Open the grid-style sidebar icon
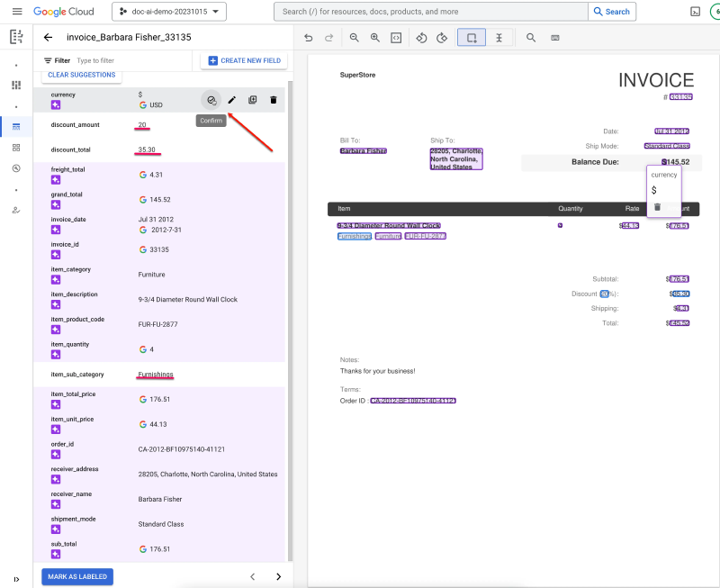Viewport: 720px width, 588px height. click(16, 148)
